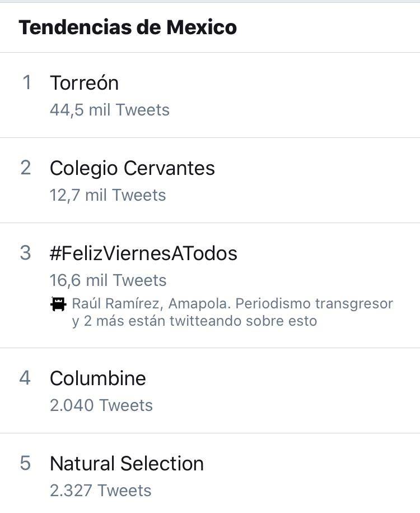Click the 2.040 Tweets count under Columbine
This screenshot has width=420, height=513.
101,405
